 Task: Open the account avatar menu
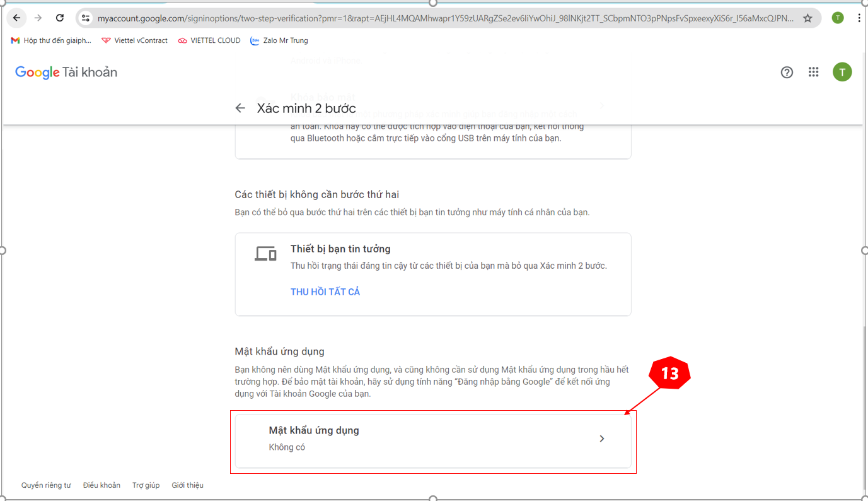pyautogui.click(x=842, y=72)
